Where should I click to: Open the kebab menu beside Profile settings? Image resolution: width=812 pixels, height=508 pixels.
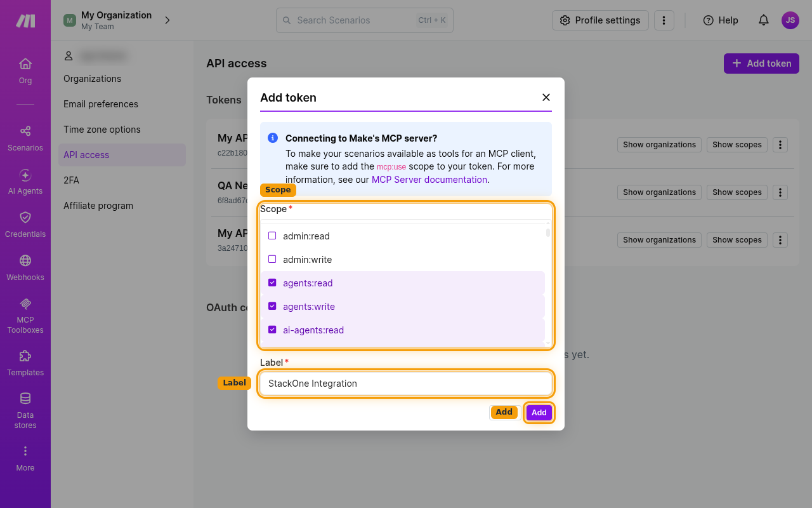(x=664, y=20)
